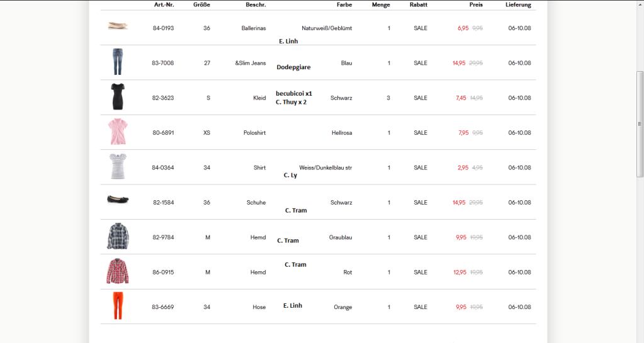Click the Hose description for item 83-6669
The image size is (644, 343).
point(259,307)
